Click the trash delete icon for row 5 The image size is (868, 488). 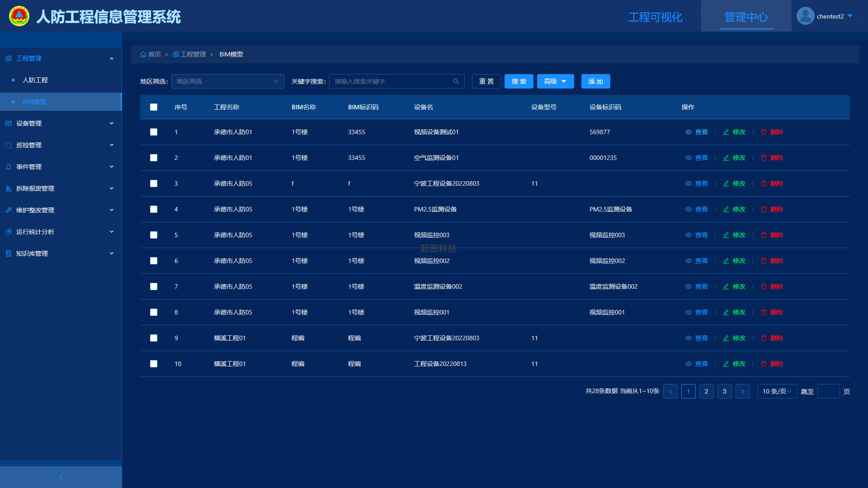tap(764, 235)
